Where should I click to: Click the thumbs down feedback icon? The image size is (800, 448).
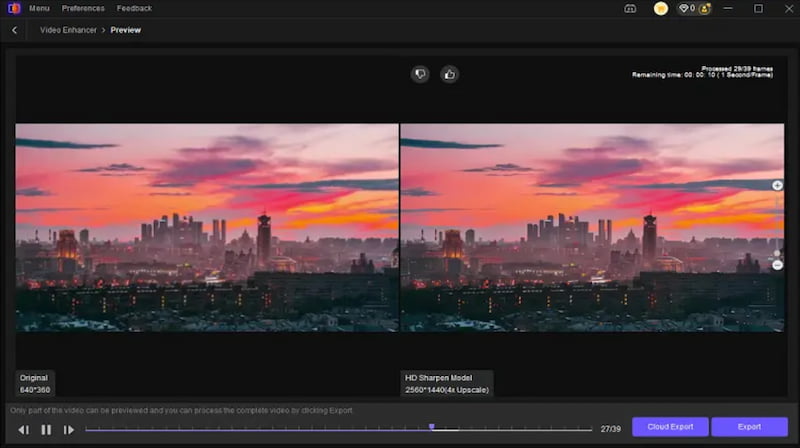(x=421, y=74)
